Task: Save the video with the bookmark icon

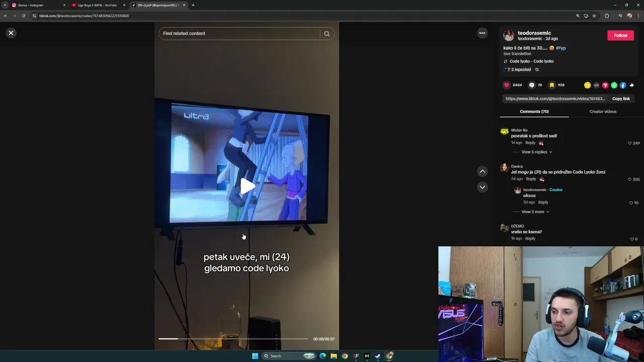Action: coord(552,85)
